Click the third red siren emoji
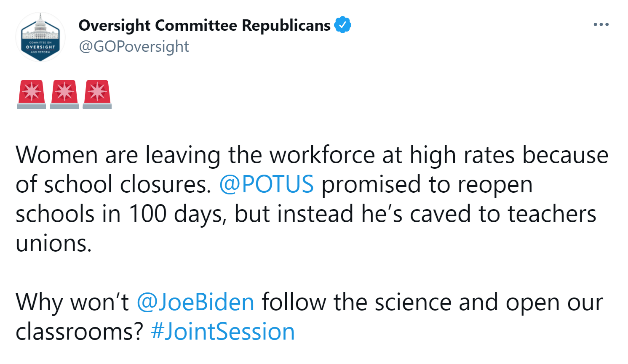 pyautogui.click(x=97, y=94)
